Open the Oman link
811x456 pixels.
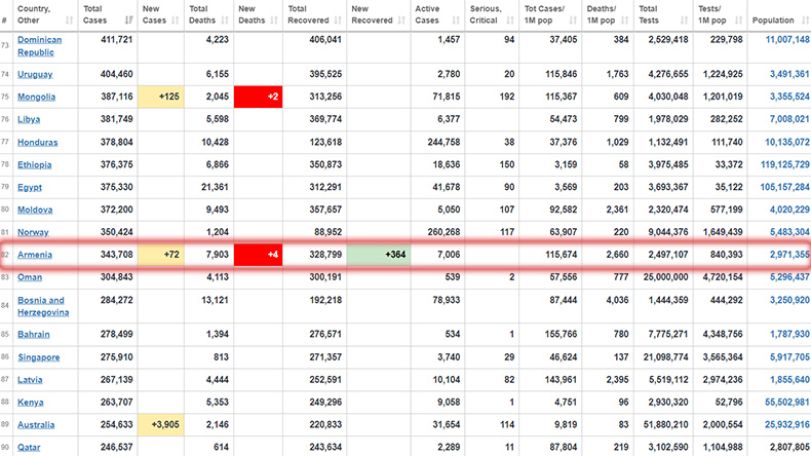point(29,277)
